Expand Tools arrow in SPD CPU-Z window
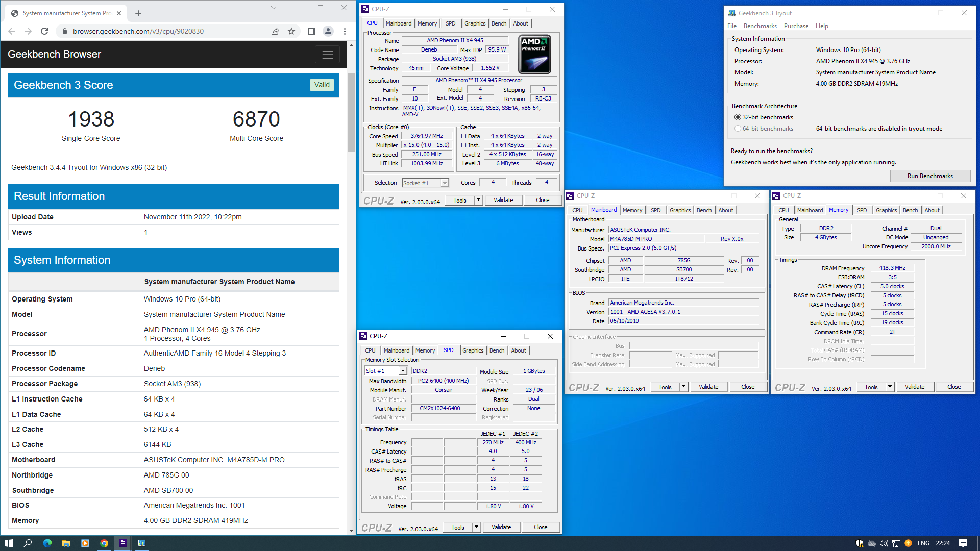Viewport: 980px width, 551px height. pyautogui.click(x=476, y=527)
